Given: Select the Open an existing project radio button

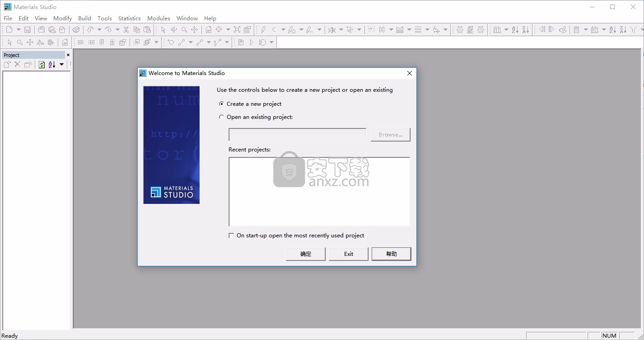Looking at the screenshot, I should point(221,117).
